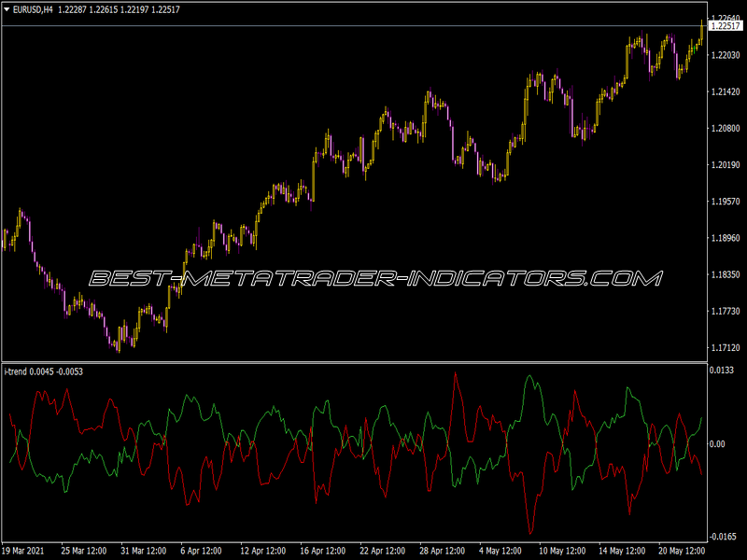Click the 14 May 12:00 time label
The height and width of the screenshot is (560, 747).
622,551
